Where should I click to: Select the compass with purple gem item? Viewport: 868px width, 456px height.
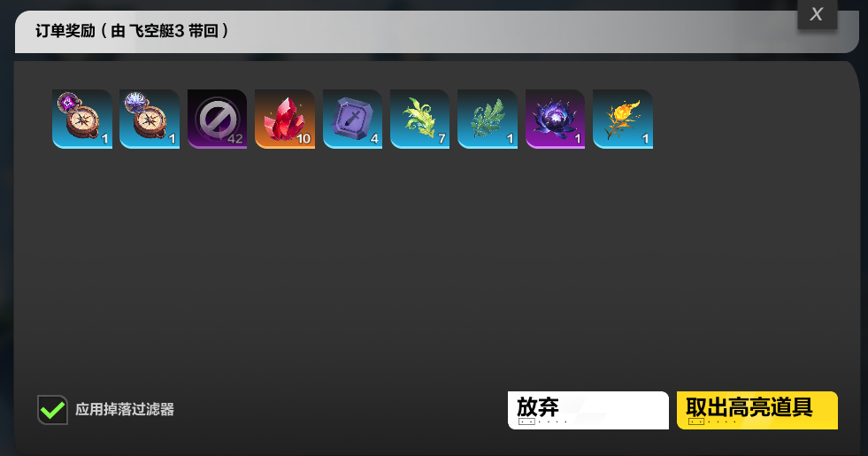(82, 119)
